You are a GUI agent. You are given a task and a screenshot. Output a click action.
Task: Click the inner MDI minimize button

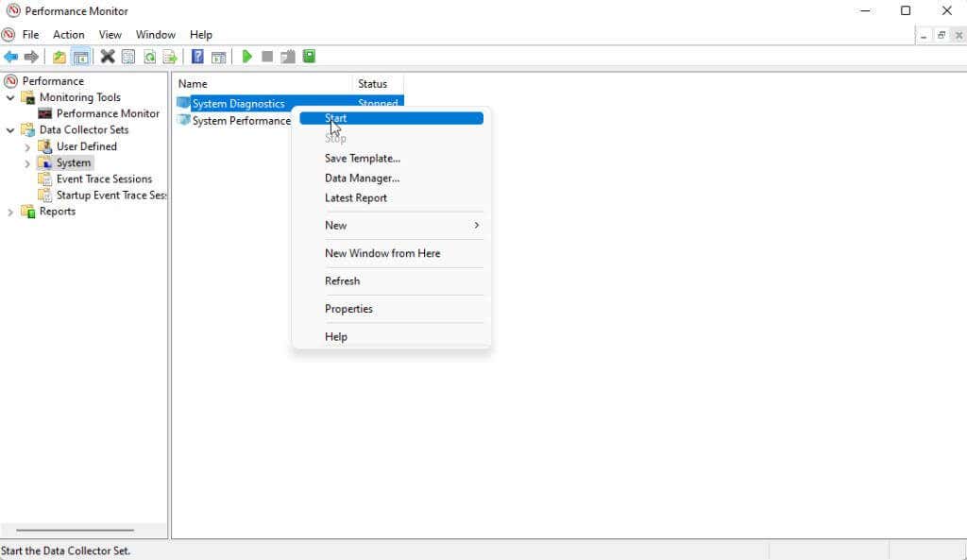(924, 35)
